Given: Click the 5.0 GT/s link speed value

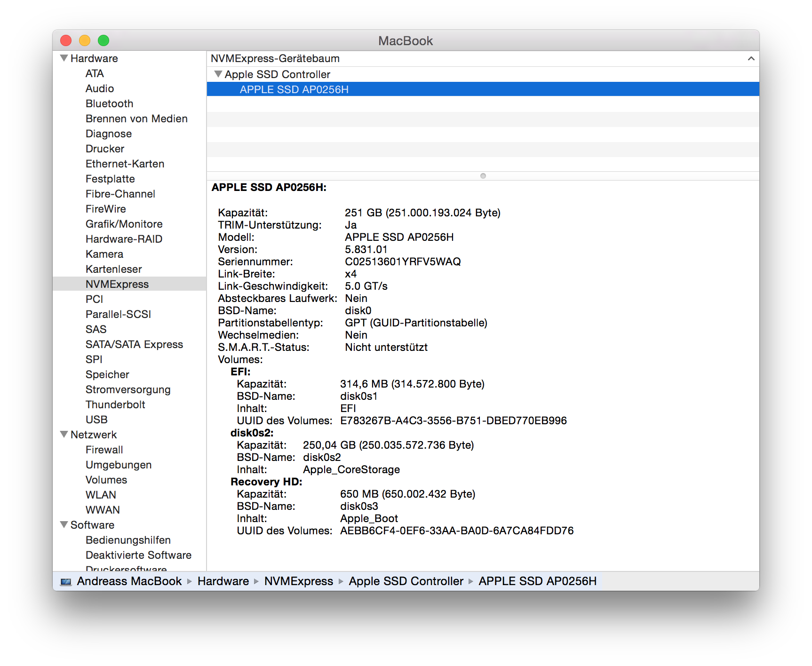Looking at the screenshot, I should tap(366, 286).
